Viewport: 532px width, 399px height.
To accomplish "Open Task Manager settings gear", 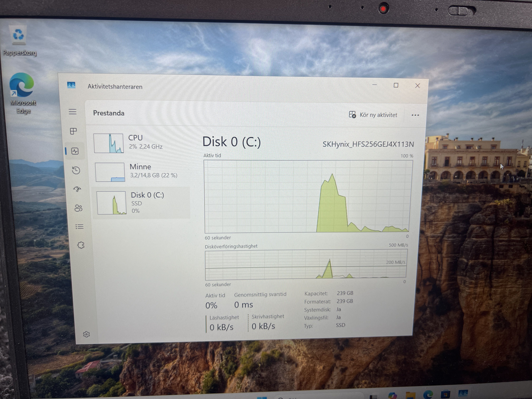I will click(x=86, y=334).
